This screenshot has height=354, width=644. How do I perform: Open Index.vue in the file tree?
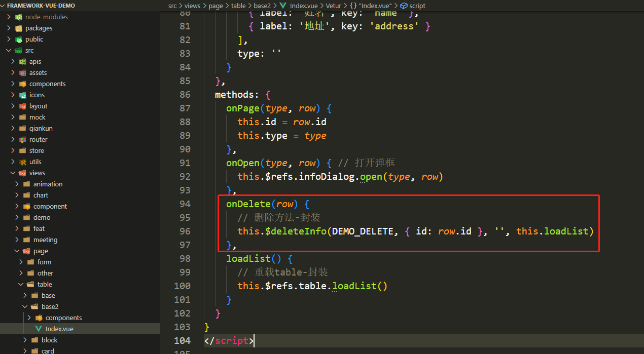[59, 329]
